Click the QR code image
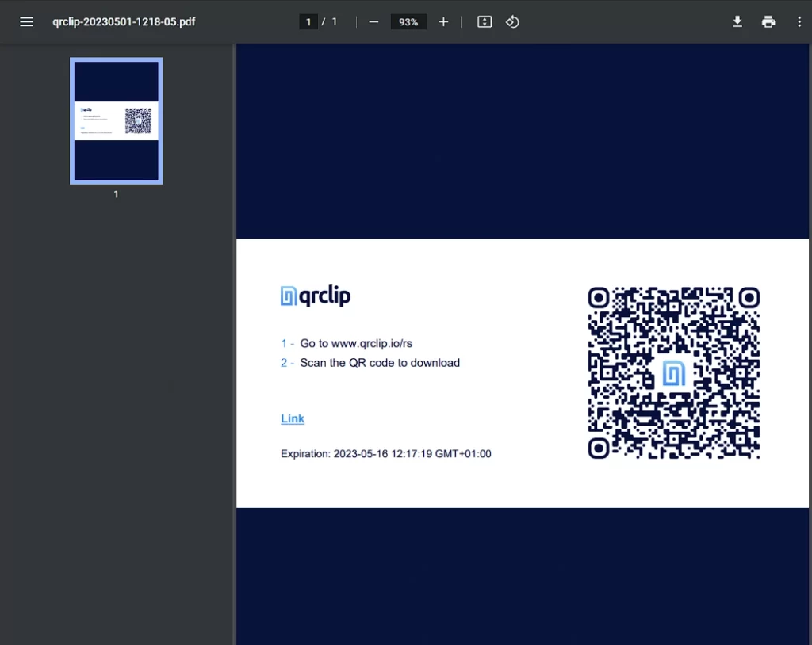This screenshot has width=812, height=645. tap(674, 372)
